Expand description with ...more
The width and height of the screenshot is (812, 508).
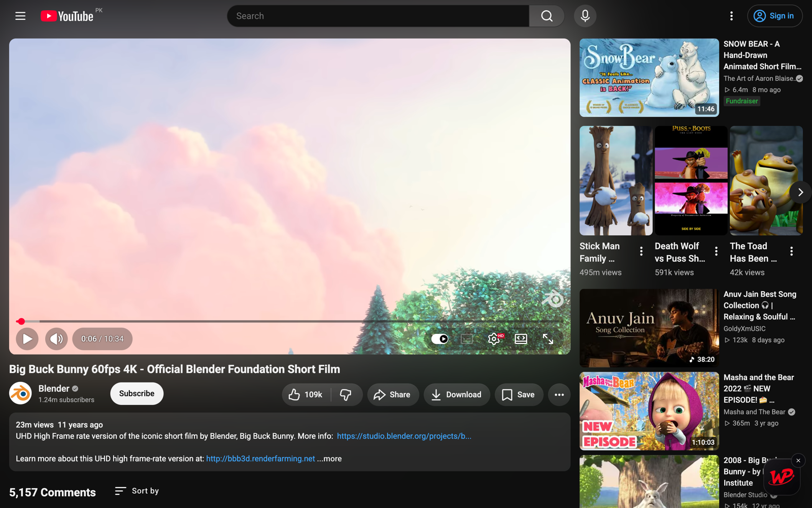[x=329, y=459]
